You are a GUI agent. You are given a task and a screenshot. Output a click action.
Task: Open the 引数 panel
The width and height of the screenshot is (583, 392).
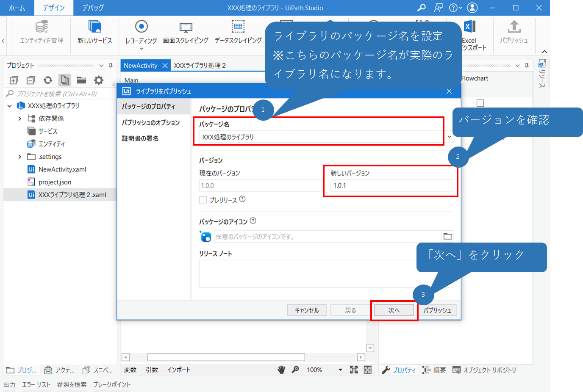tap(152, 370)
